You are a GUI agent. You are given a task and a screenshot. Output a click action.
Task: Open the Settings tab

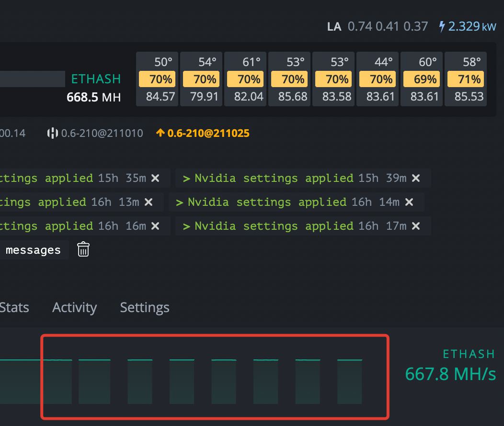point(145,308)
